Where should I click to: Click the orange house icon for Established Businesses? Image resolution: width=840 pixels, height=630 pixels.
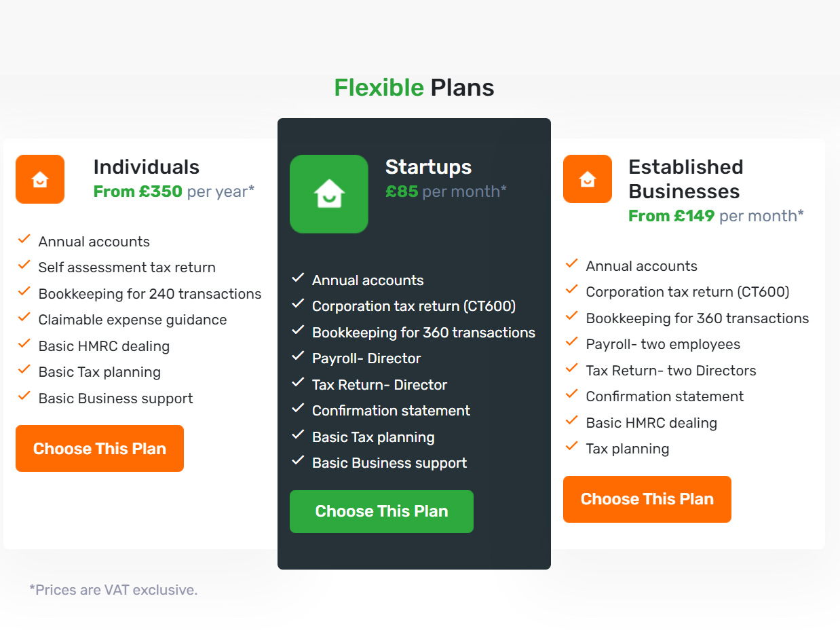[x=588, y=179]
